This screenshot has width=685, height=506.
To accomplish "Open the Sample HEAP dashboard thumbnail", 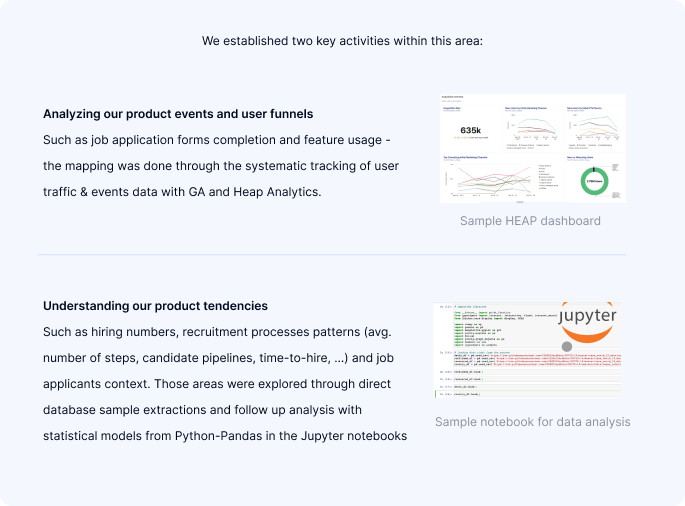I will point(533,148).
